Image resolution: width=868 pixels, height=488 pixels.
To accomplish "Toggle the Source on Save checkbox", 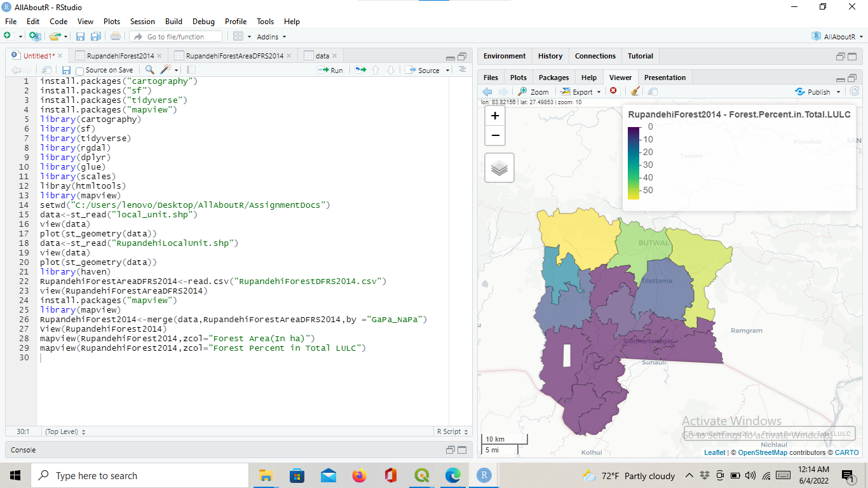I will (x=80, y=71).
